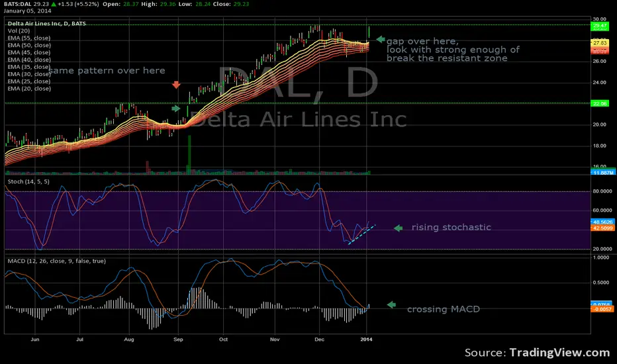This screenshot has width=617, height=364.
Task: Click the green 22.06 price line label
Action: (x=600, y=103)
